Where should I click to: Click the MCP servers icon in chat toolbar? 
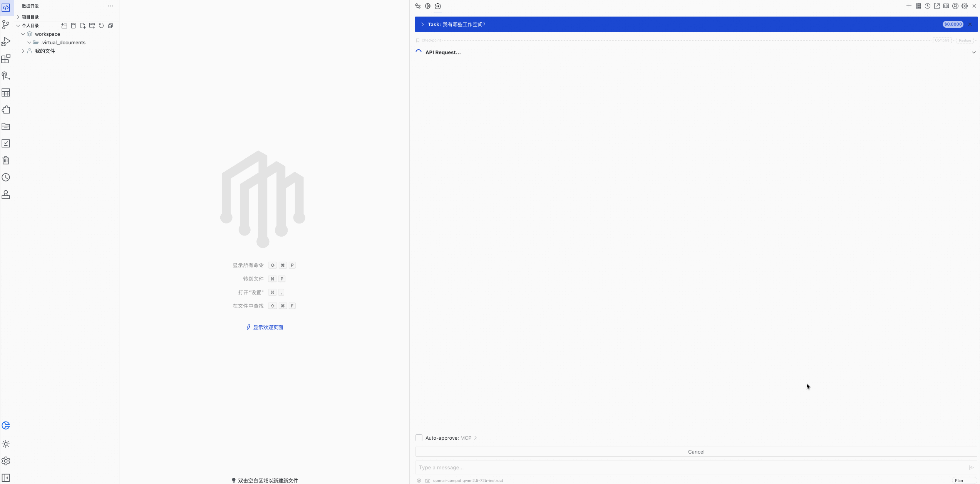coord(918,6)
